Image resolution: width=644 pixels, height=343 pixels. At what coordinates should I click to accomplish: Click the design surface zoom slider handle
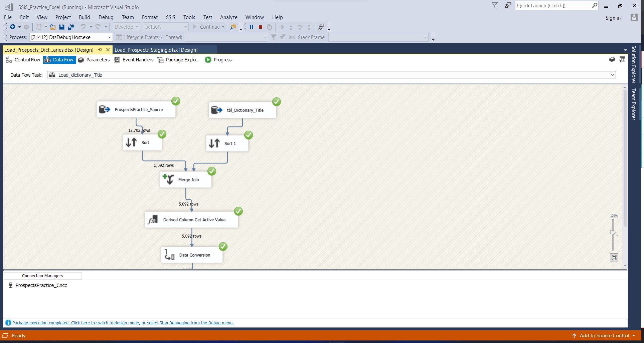coord(613,232)
